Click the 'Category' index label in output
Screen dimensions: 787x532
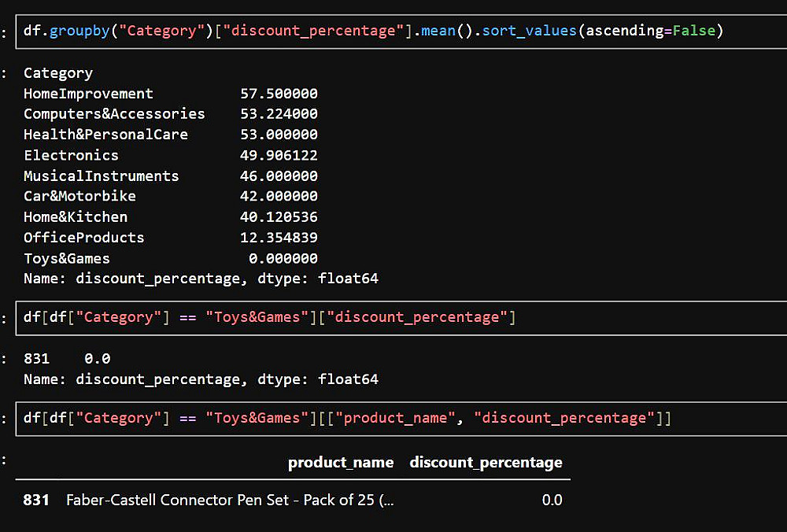(x=58, y=73)
